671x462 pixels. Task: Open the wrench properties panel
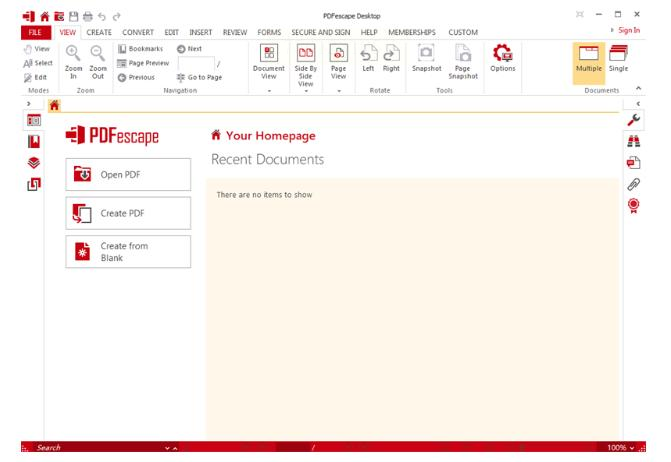[x=634, y=120]
